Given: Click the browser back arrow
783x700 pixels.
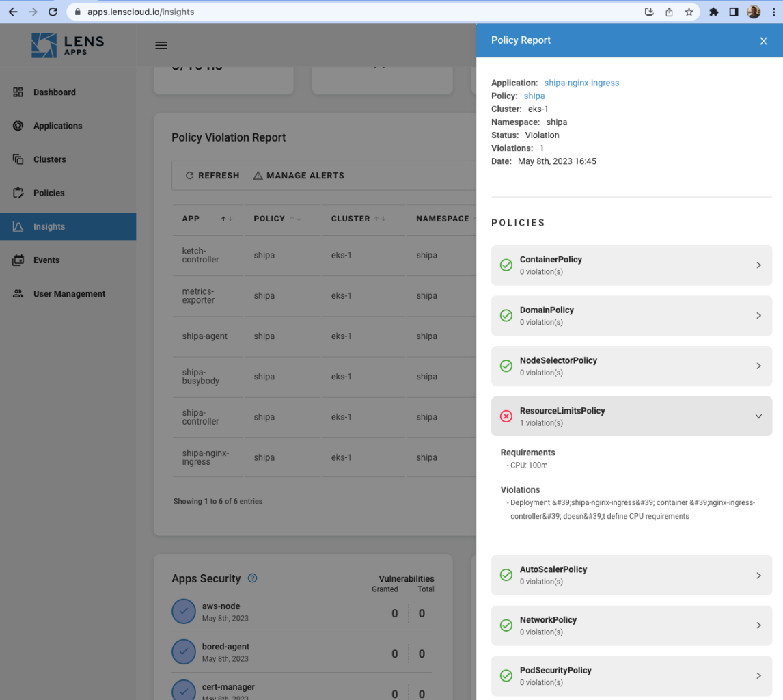Looking at the screenshot, I should click(x=13, y=12).
